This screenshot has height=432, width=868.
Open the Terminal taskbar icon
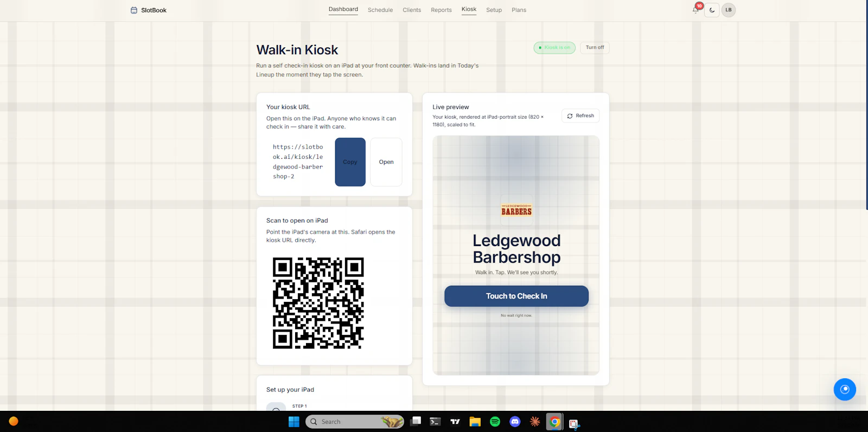(435, 422)
